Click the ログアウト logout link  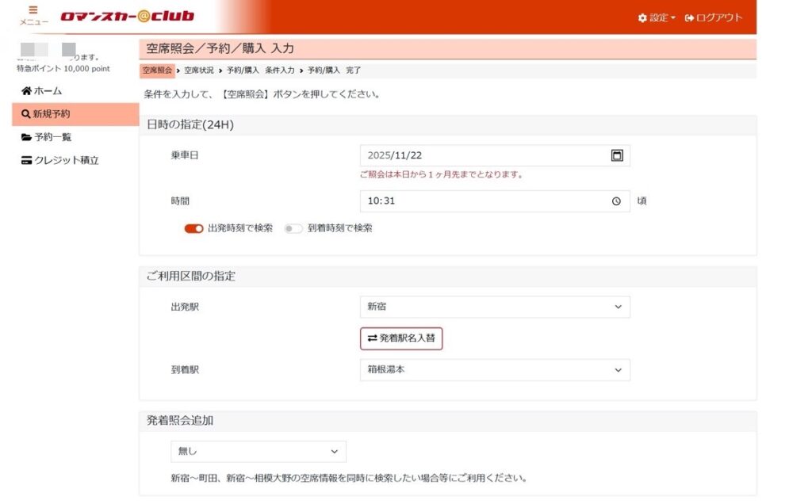pyautogui.click(x=714, y=17)
